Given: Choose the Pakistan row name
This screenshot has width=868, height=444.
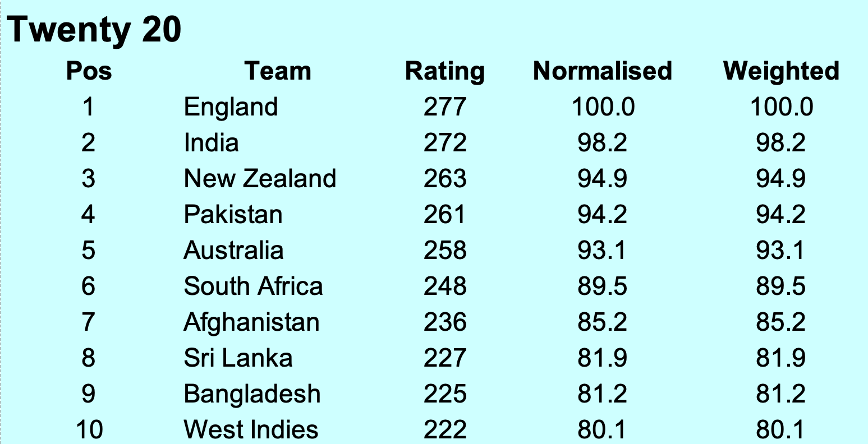Looking at the screenshot, I should point(233,214).
